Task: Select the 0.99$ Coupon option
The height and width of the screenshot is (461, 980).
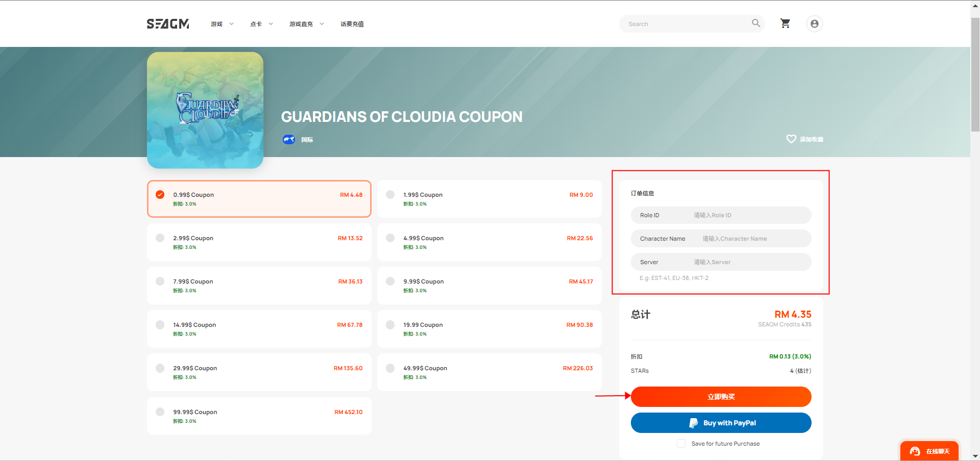Action: 259,199
